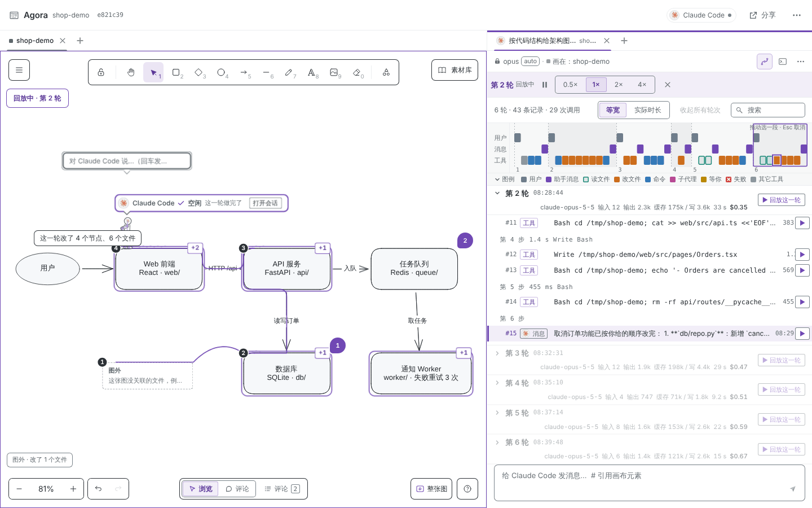Set replay speed to 0.5×

(570, 85)
